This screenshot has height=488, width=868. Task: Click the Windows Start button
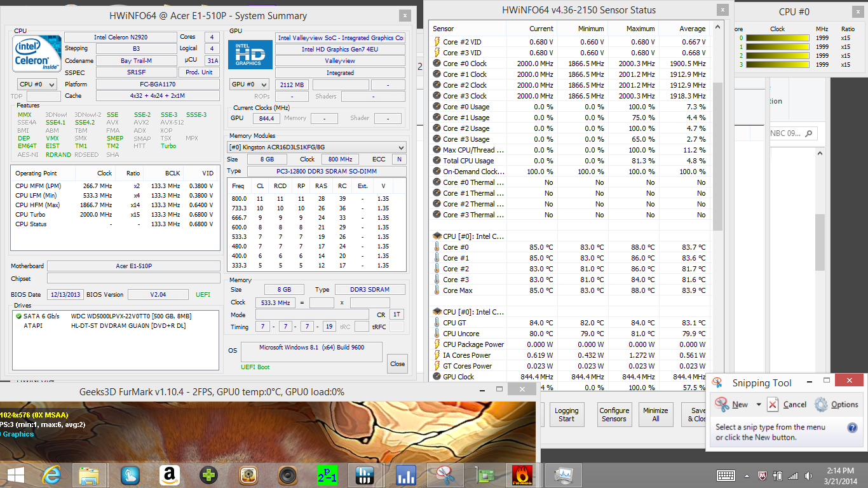click(x=16, y=475)
